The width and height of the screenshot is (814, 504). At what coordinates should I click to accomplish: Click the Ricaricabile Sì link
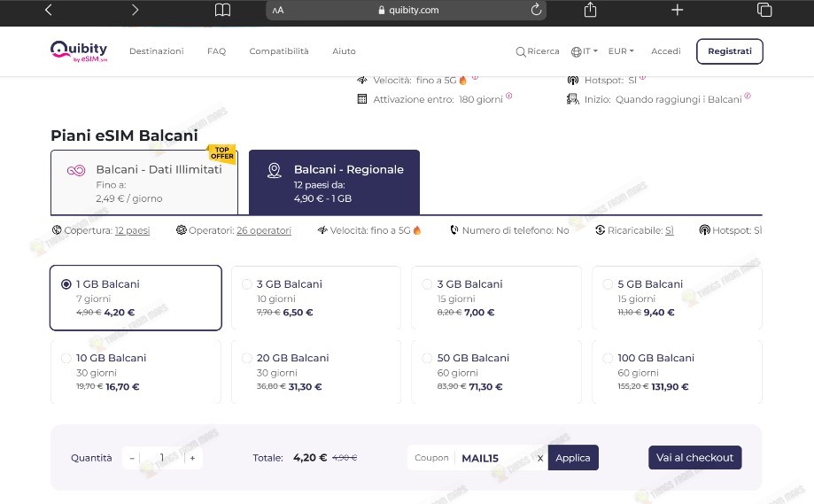(669, 230)
